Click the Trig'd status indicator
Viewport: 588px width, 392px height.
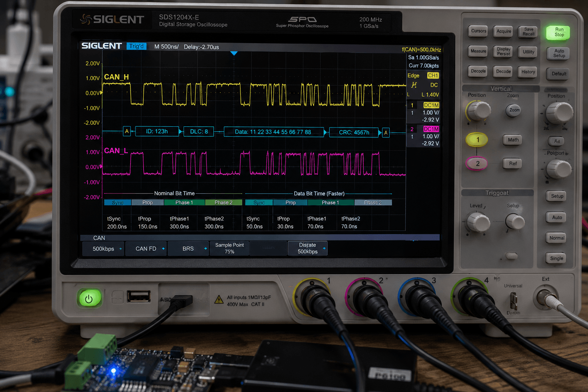(x=136, y=46)
